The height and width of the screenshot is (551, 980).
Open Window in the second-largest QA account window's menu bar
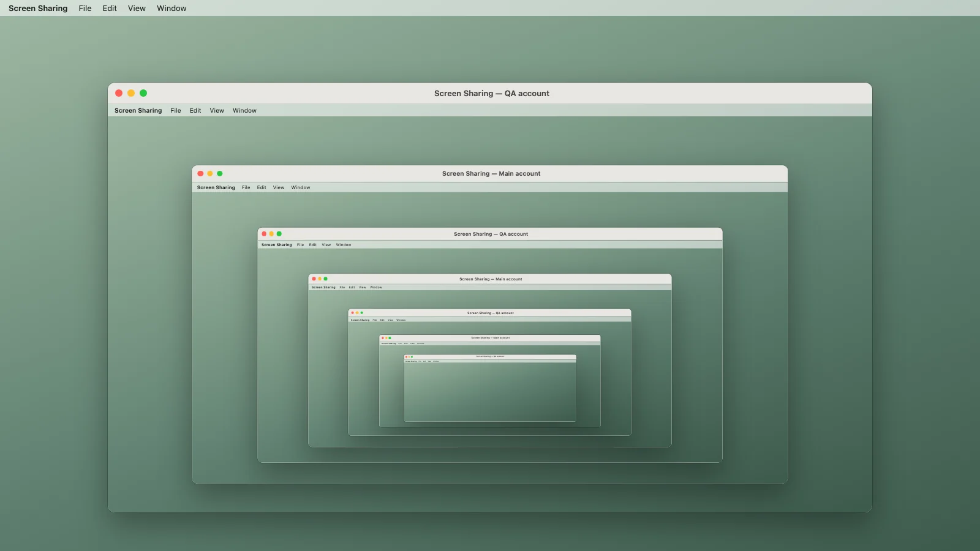pos(344,245)
